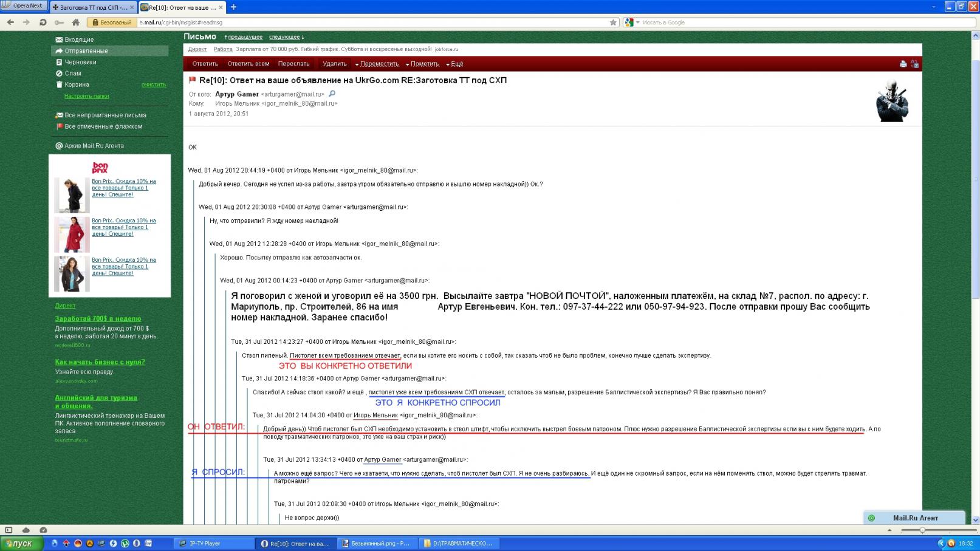The width and height of the screenshot is (980, 551).
Task: Click the translate icon beside the printer
Action: (x=914, y=64)
